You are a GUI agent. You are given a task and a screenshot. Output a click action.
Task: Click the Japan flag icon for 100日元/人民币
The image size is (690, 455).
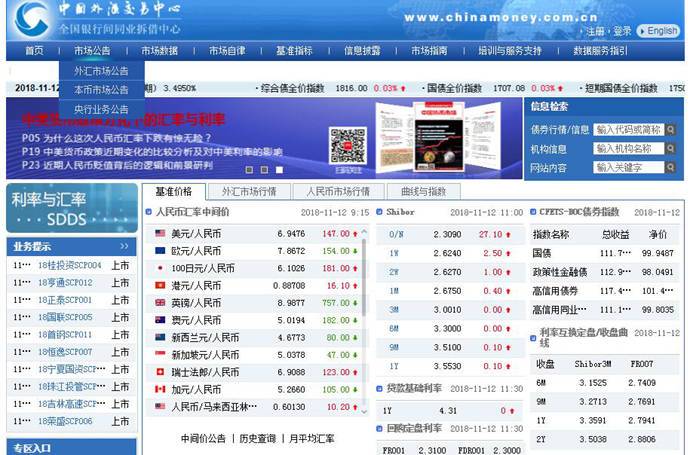coord(160,268)
